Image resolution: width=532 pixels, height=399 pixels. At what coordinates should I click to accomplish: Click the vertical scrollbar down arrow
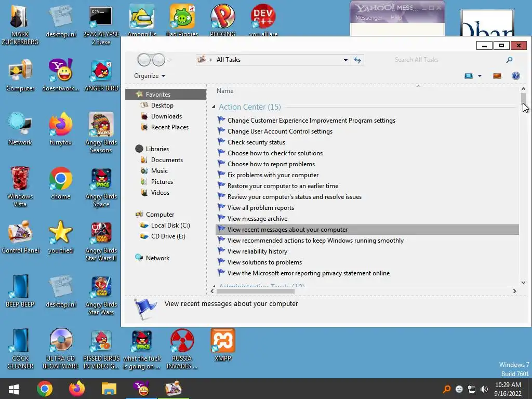523,282
